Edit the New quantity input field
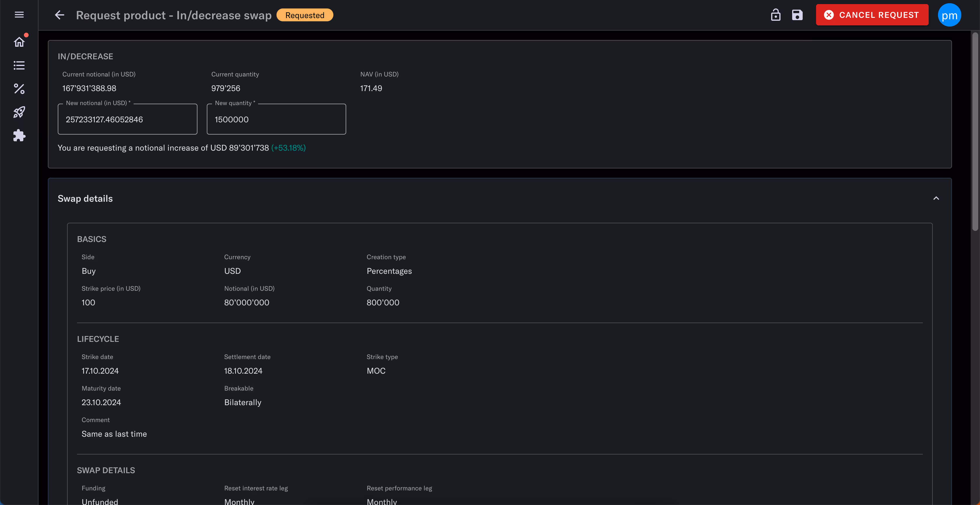 [x=276, y=119]
